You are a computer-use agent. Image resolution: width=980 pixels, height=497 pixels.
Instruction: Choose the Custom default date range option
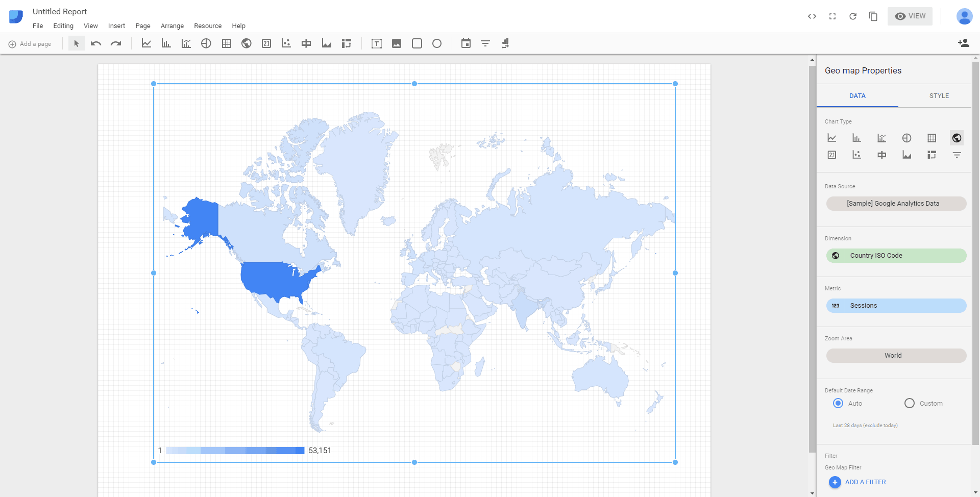click(x=909, y=403)
